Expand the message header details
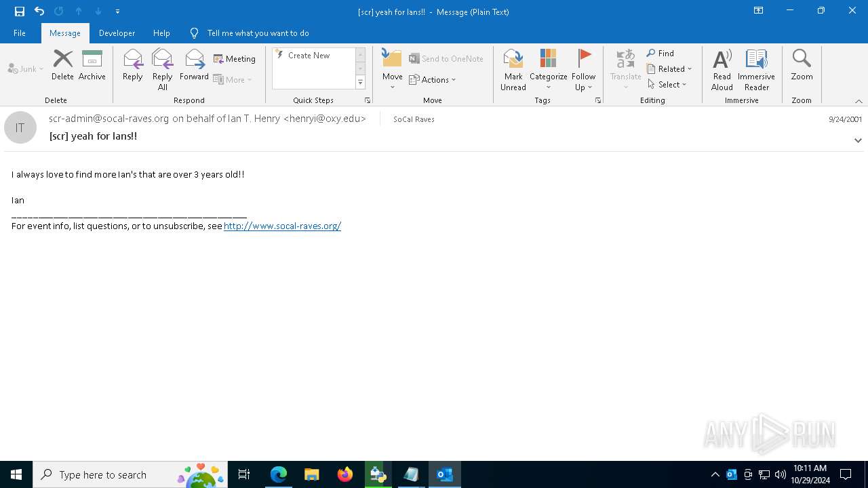Viewport: 868px width, 488px height. [858, 140]
